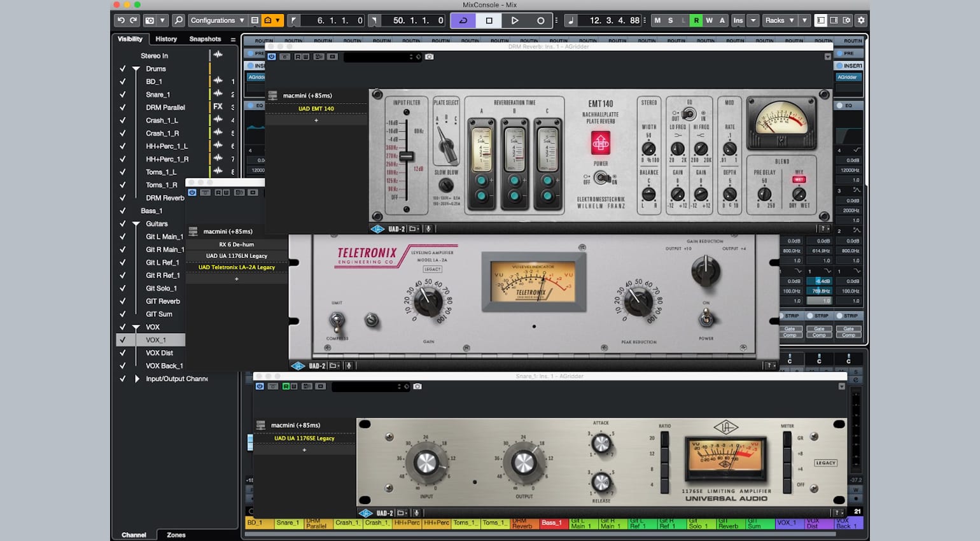Switch to the Channel tab at the bottom
Image resolution: width=980 pixels, height=541 pixels.
tap(134, 535)
